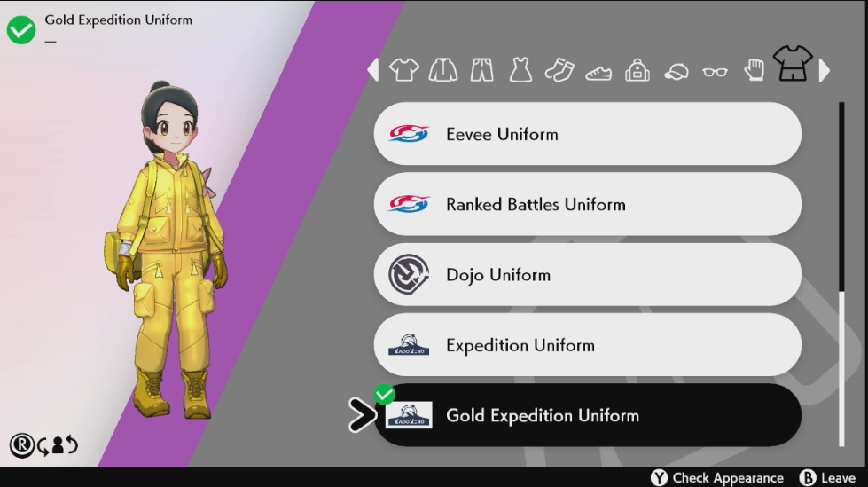Image resolution: width=868 pixels, height=487 pixels.
Task: Open the jackets category icon
Action: 442,70
